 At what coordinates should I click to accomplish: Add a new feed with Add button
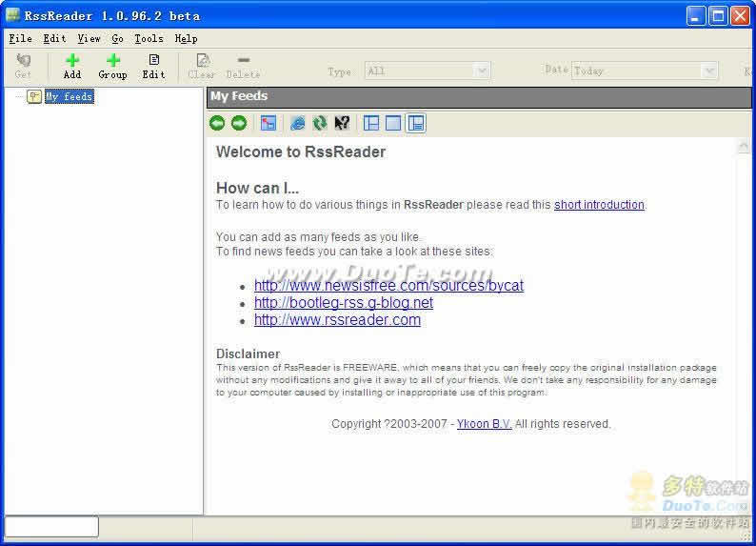[x=72, y=66]
